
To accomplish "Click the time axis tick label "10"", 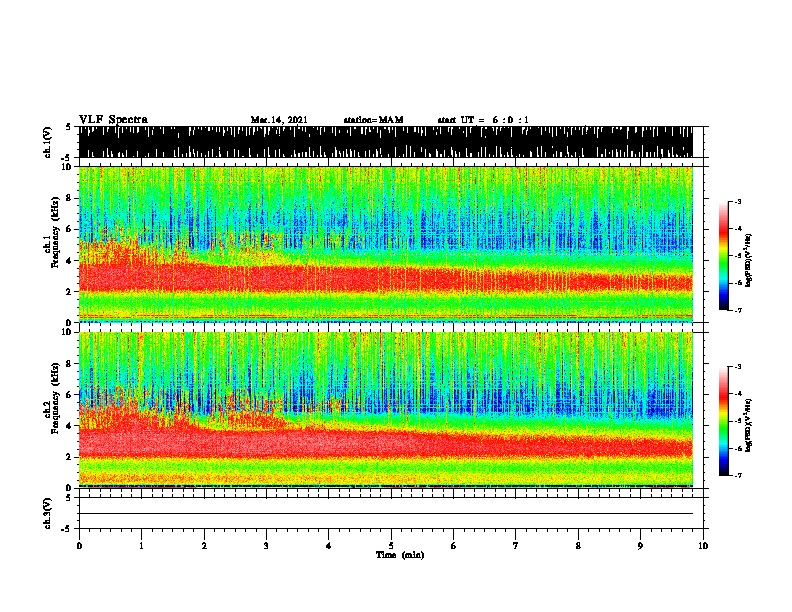I will [703, 546].
